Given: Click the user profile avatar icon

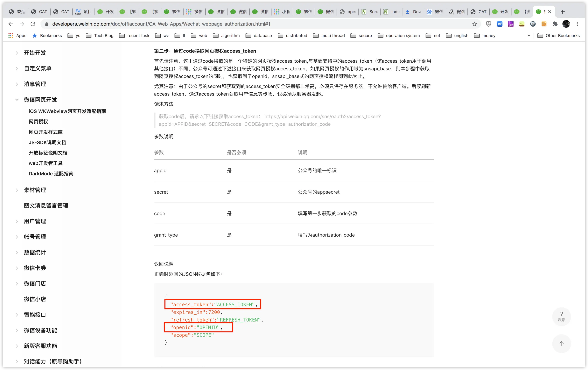Looking at the screenshot, I should [x=566, y=24].
